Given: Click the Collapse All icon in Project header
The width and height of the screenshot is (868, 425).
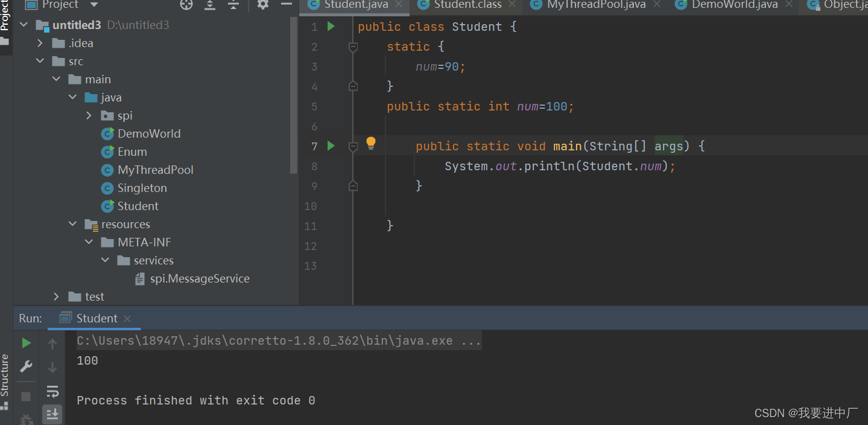Looking at the screenshot, I should (x=233, y=5).
